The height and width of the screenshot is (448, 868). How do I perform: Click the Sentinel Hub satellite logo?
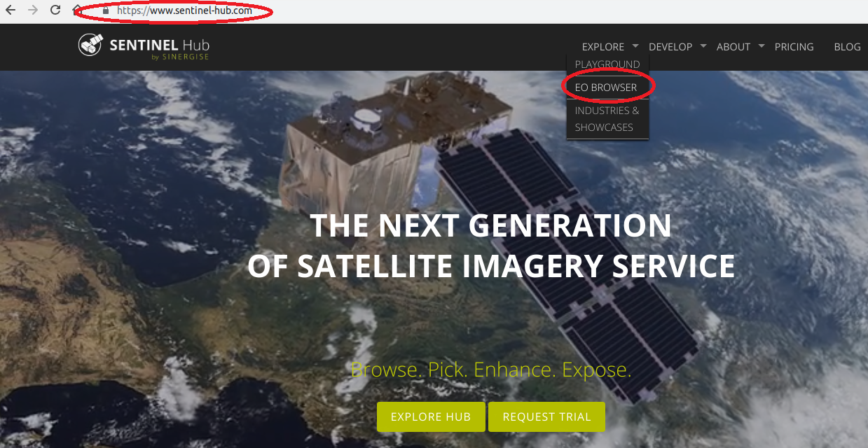[90, 46]
